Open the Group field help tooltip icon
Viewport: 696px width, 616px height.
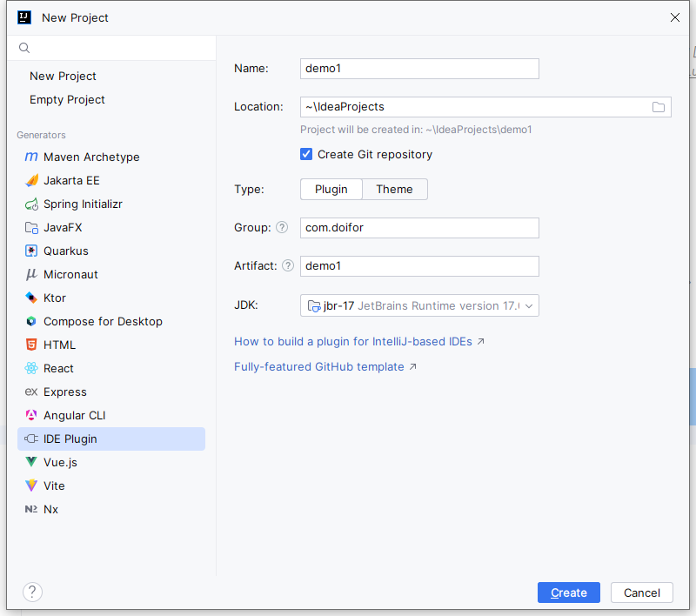click(x=282, y=227)
